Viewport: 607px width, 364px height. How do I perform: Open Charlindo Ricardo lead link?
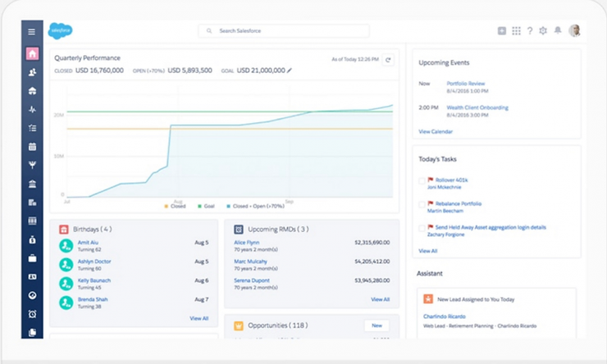pyautogui.click(x=444, y=316)
